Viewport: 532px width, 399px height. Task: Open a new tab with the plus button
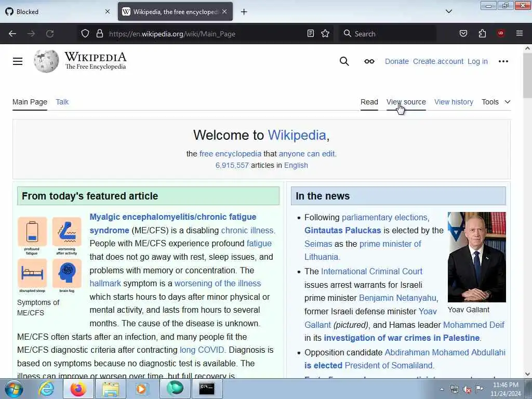pyautogui.click(x=244, y=12)
